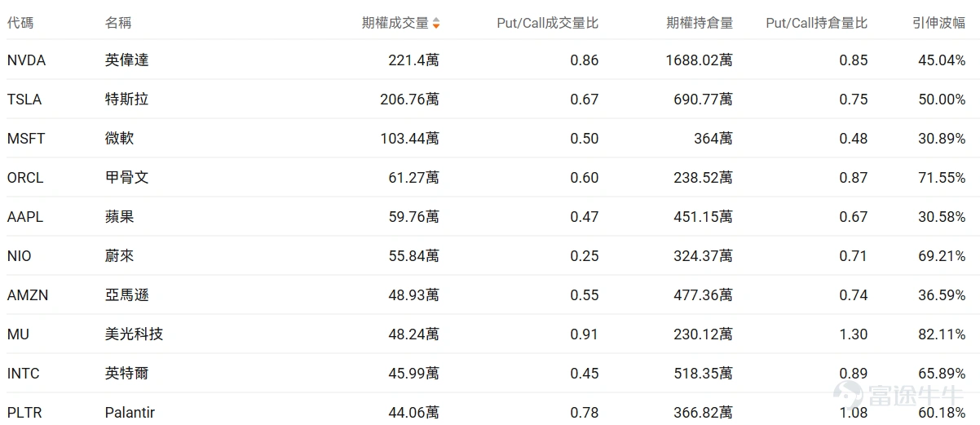Click TSLA volume 206.76萬
980x425 pixels.
pyautogui.click(x=410, y=100)
